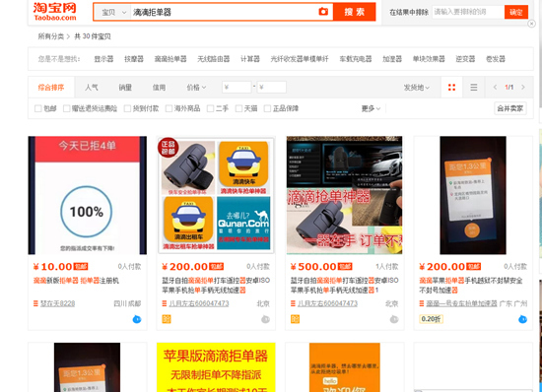Open the 滴滴快车 four-panel product image
The height and width of the screenshot is (392, 542).
click(216, 195)
